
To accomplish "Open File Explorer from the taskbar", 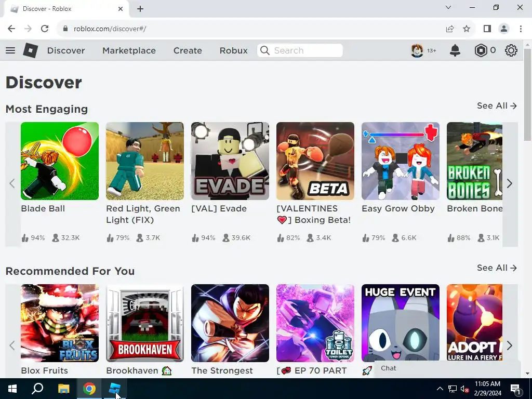I will click(63, 389).
